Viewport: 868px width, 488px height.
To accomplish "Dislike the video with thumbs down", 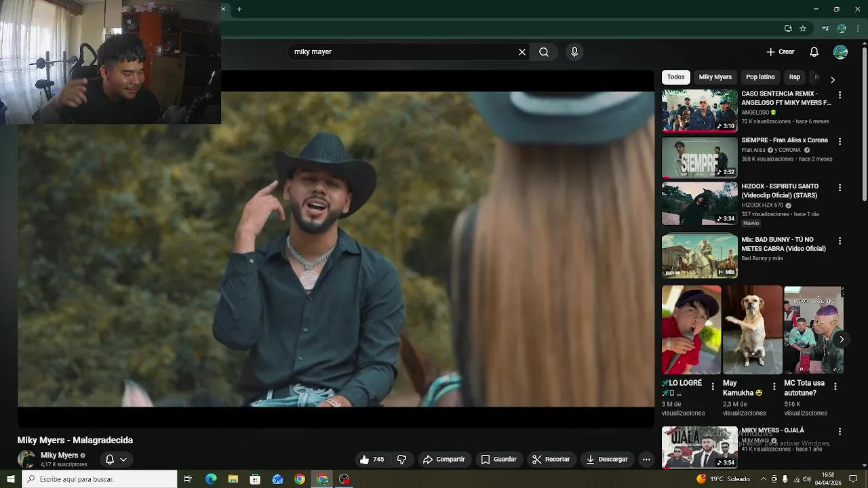I will tap(401, 460).
